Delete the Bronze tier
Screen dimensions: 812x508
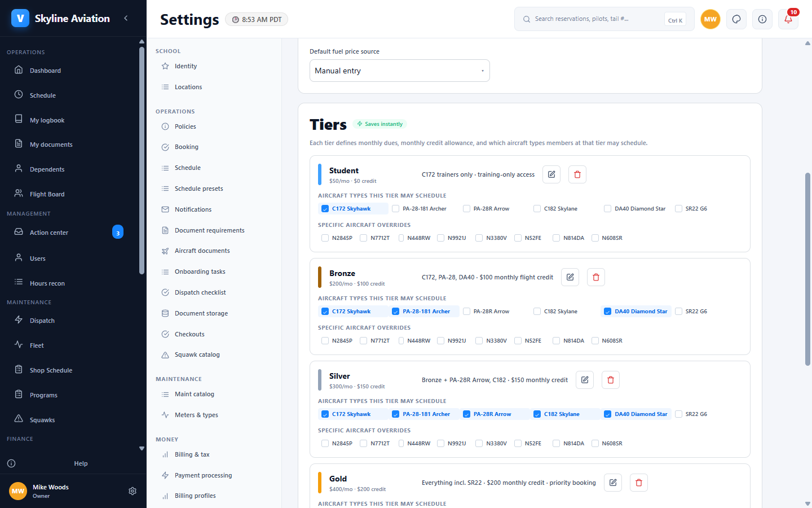(x=596, y=277)
